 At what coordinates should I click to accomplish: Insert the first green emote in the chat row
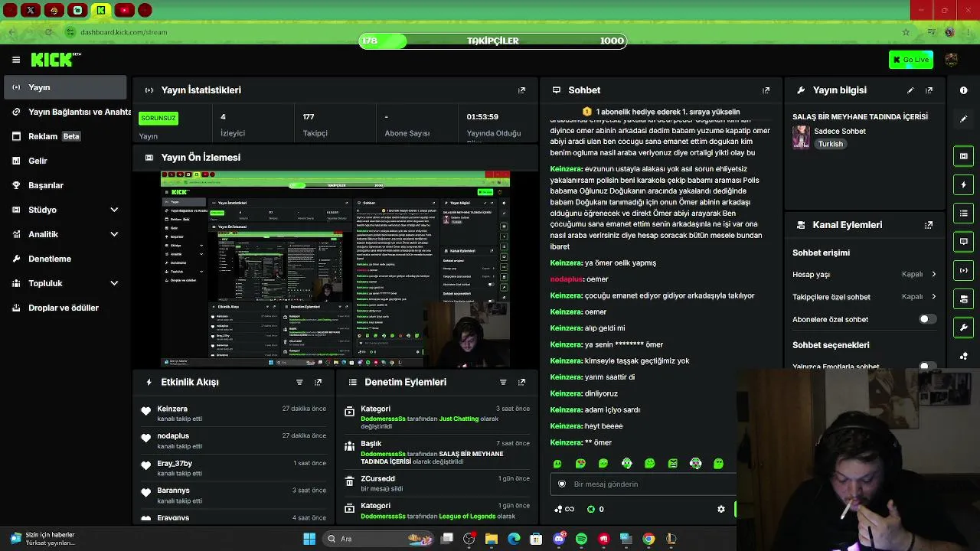557,463
